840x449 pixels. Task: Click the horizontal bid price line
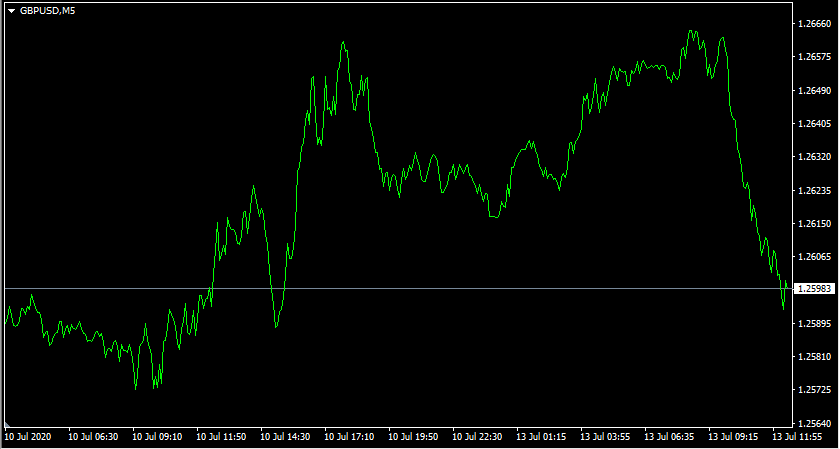(398, 288)
